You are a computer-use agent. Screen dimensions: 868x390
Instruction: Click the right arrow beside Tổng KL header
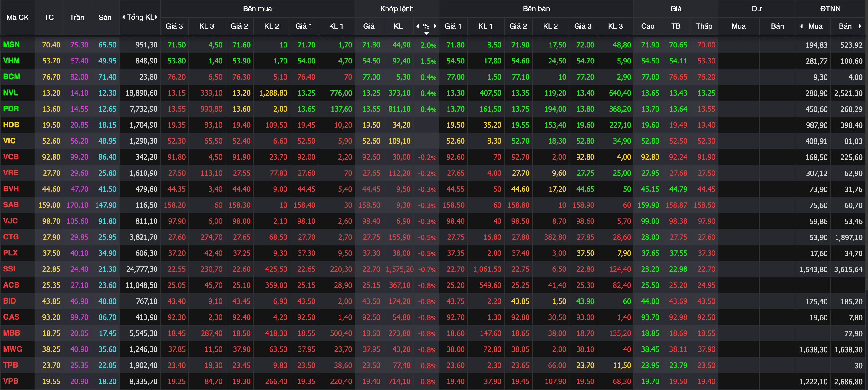(x=156, y=17)
